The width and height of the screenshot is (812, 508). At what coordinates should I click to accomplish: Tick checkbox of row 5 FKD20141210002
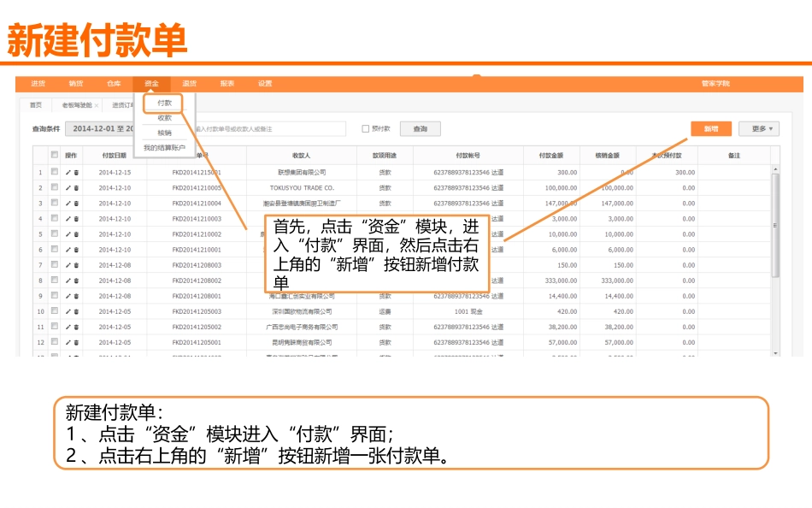(x=55, y=233)
